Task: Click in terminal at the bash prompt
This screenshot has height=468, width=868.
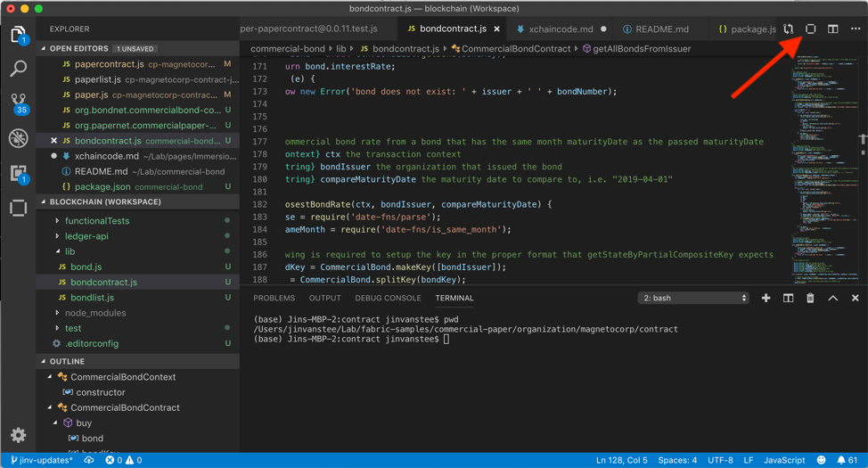Action: tap(446, 339)
